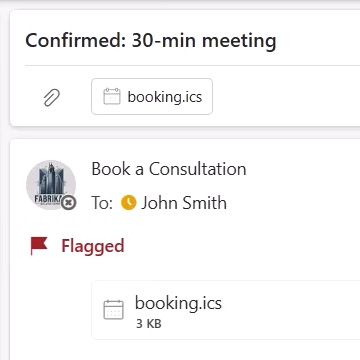Click the booking.ics filename text in the top chip
The height and width of the screenshot is (360, 360).
click(x=165, y=97)
